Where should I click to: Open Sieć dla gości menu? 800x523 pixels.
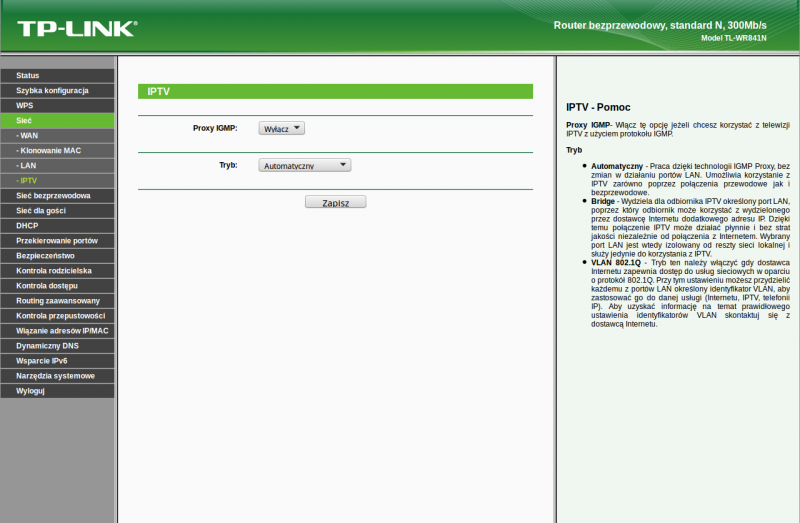[58, 211]
